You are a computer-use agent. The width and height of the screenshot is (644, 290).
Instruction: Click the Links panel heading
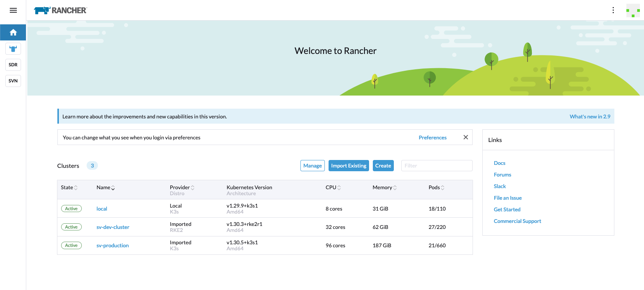pyautogui.click(x=495, y=140)
